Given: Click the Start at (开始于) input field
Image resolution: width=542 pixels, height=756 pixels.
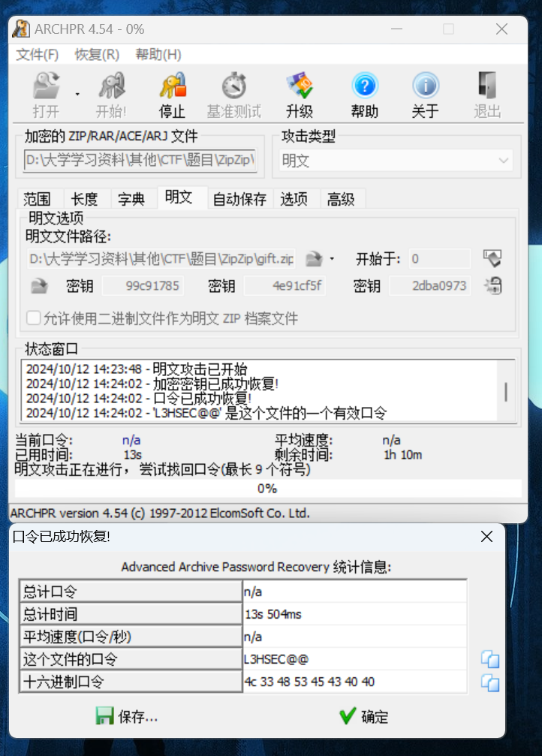Looking at the screenshot, I should [439, 259].
